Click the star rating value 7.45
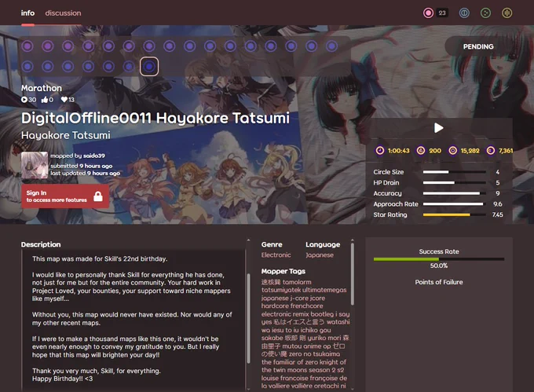 (498, 214)
